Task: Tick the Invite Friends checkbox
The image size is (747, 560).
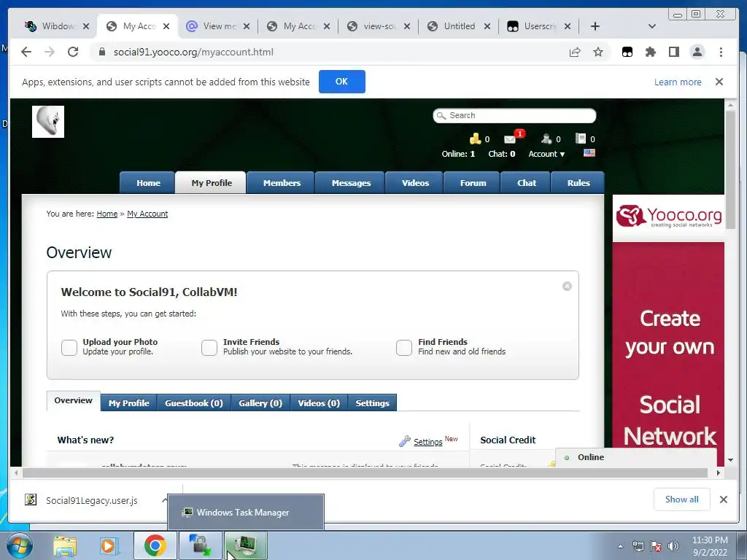Action: [209, 348]
